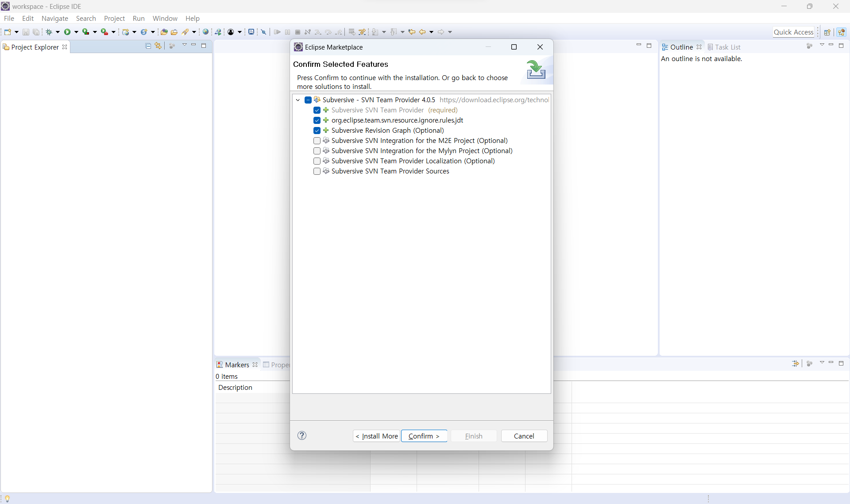Open the External Tools dropdown arrow
This screenshot has width=850, height=504.
[113, 32]
